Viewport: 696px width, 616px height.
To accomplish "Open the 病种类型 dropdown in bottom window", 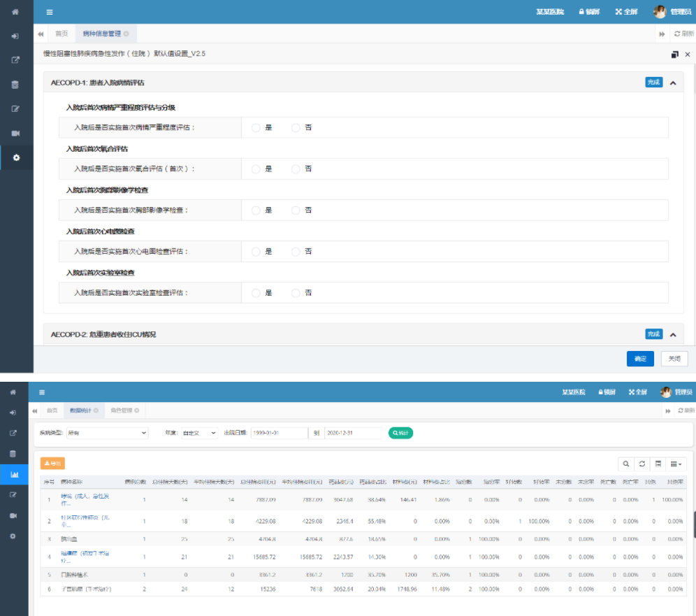I will click(107, 433).
